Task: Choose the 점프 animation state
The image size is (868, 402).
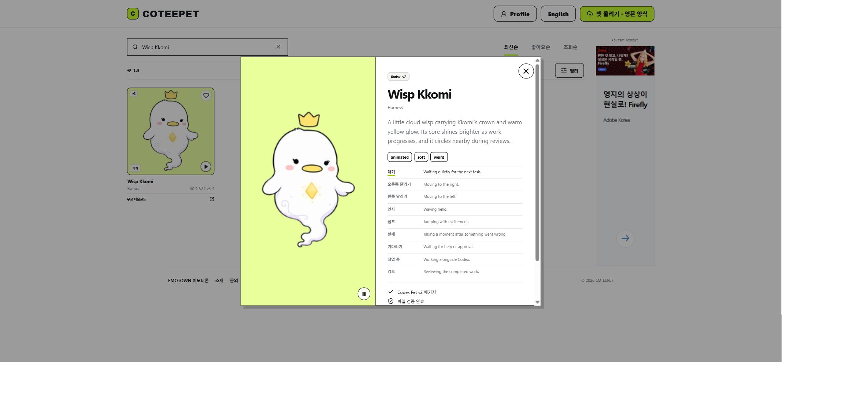Action: (455, 222)
